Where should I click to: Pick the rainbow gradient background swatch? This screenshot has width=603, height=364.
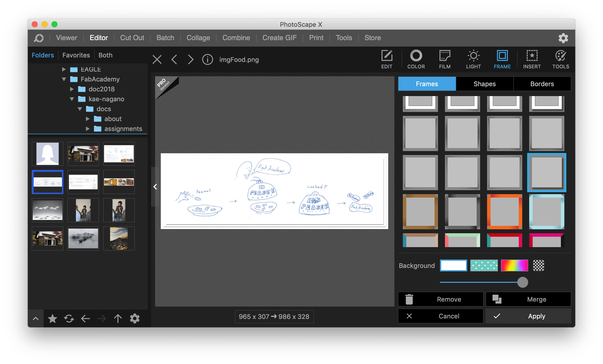point(514,265)
